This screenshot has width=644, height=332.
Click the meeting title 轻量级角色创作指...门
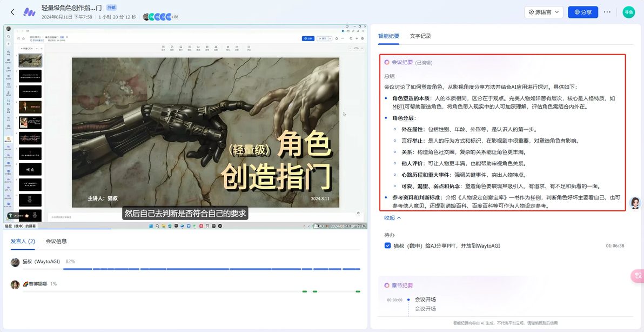[71, 8]
